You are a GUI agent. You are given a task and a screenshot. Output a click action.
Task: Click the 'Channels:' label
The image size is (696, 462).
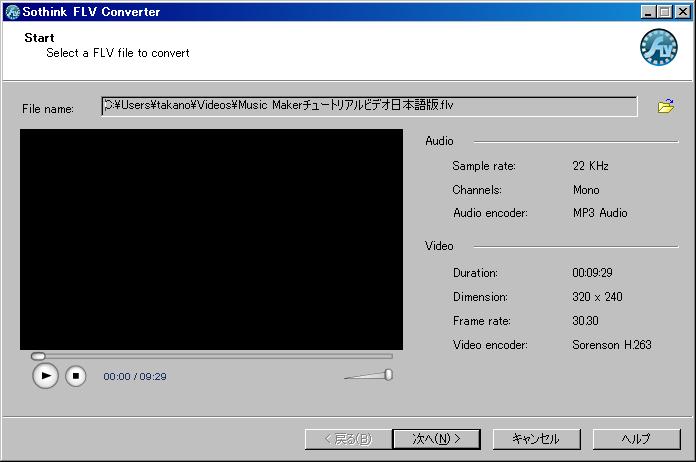(477, 190)
